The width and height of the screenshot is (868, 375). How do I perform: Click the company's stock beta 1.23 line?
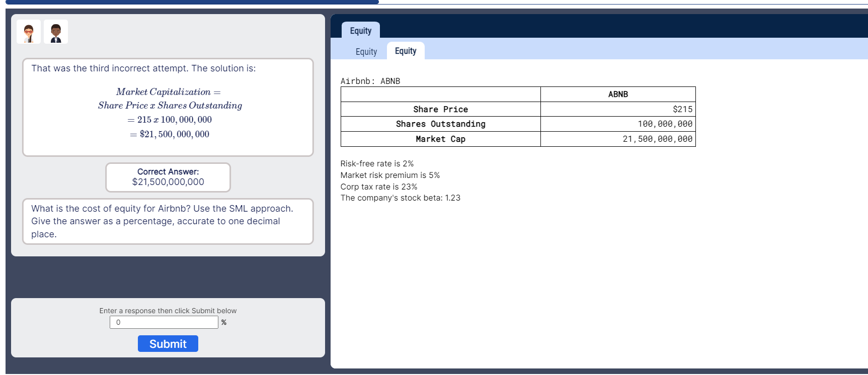[401, 198]
